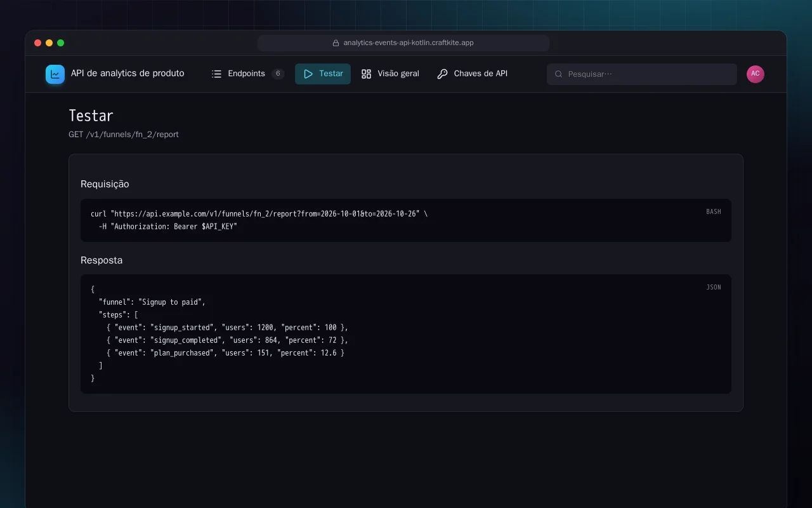Click the Testar page heading
812x508 pixels.
(91, 116)
